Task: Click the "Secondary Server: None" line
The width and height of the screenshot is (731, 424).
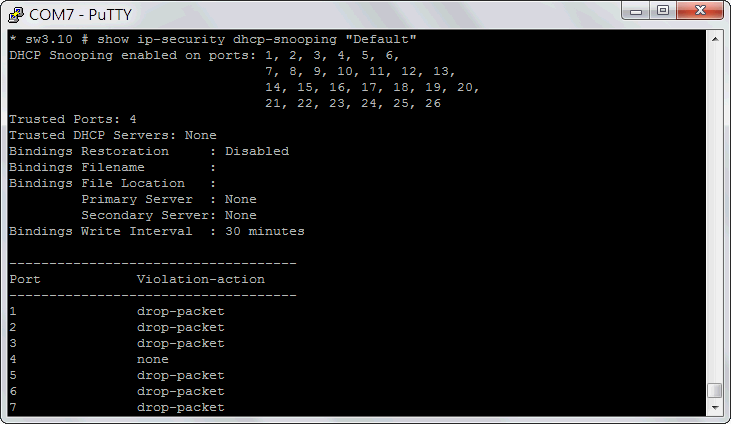Action: click(168, 215)
